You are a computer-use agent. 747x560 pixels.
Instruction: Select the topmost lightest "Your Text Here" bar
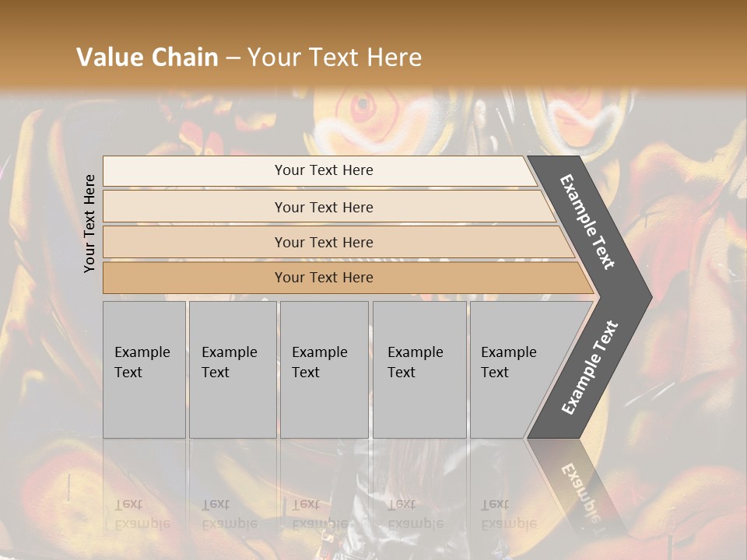click(323, 170)
